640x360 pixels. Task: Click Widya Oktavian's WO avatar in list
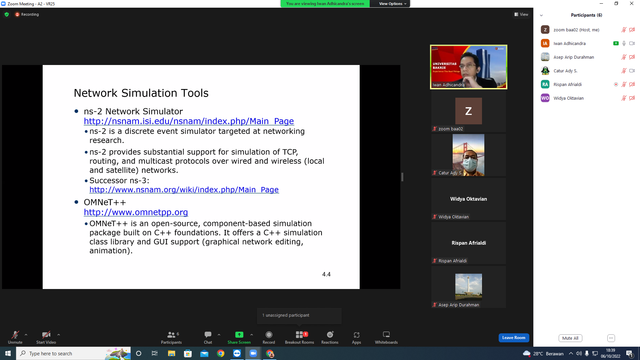545,98
